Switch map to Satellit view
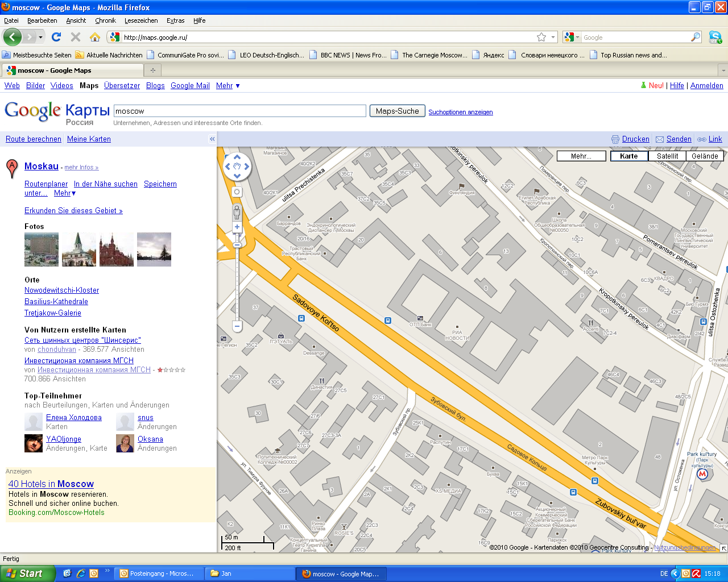The image size is (728, 582). tap(667, 156)
